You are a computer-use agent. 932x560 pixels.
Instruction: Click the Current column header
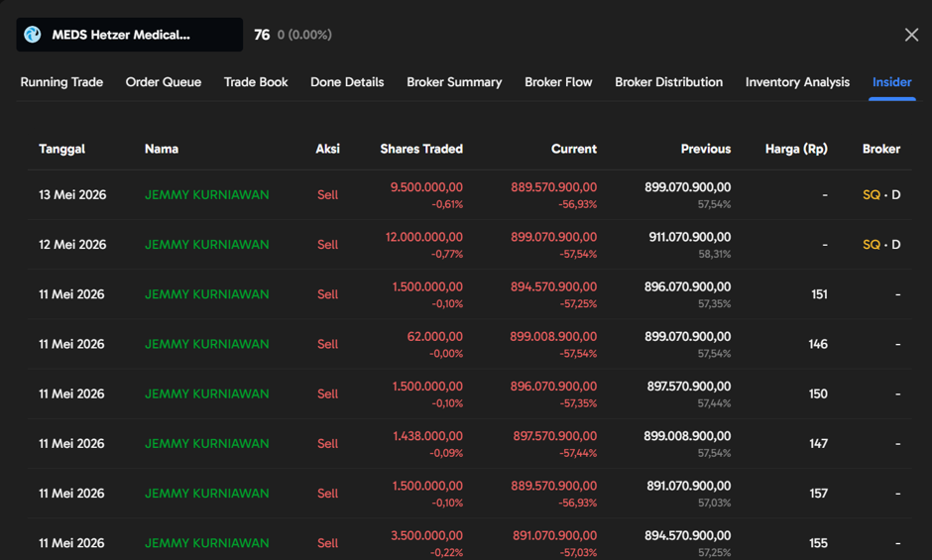[x=574, y=149]
